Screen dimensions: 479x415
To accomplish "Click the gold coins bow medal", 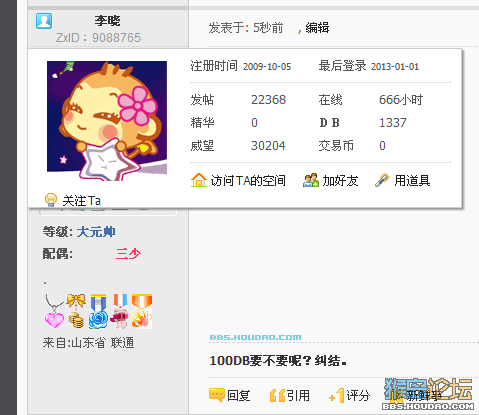I will 76,311.
